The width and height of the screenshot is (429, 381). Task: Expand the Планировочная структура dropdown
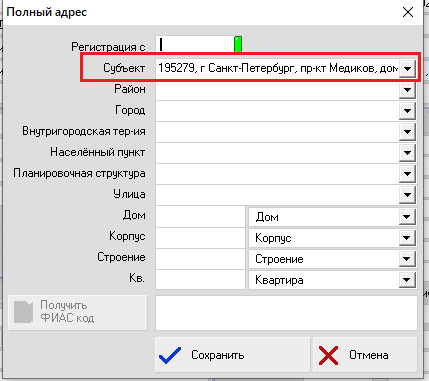pyautogui.click(x=407, y=174)
